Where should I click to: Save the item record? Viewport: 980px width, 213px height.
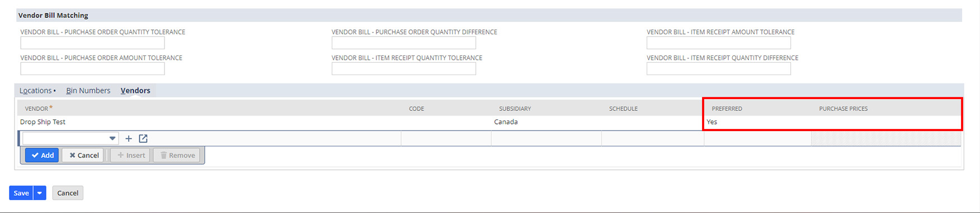(21, 193)
